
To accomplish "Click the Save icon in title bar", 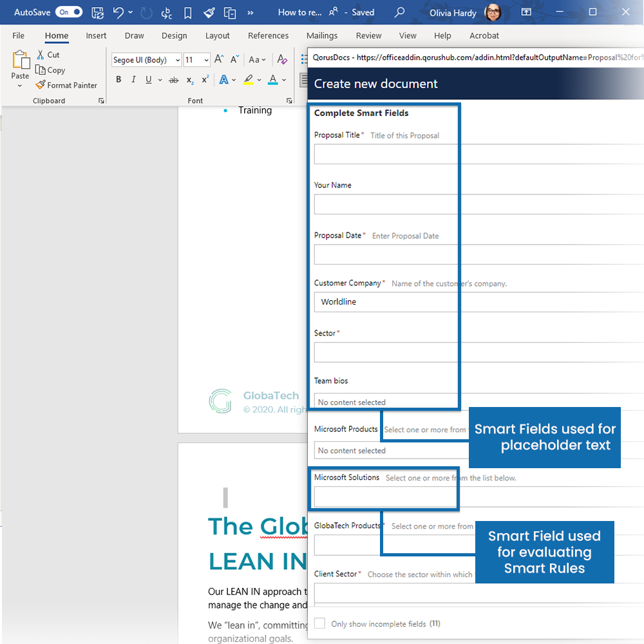I will (x=97, y=12).
